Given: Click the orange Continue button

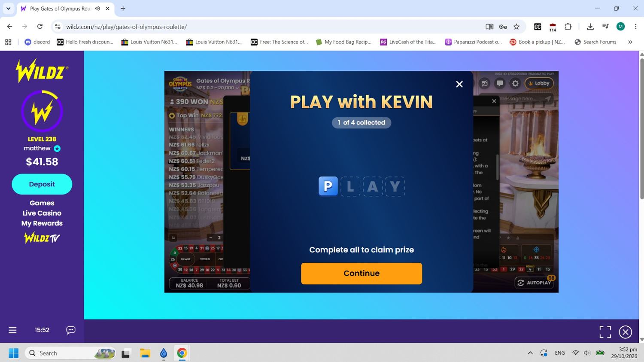Looking at the screenshot, I should 361,274.
